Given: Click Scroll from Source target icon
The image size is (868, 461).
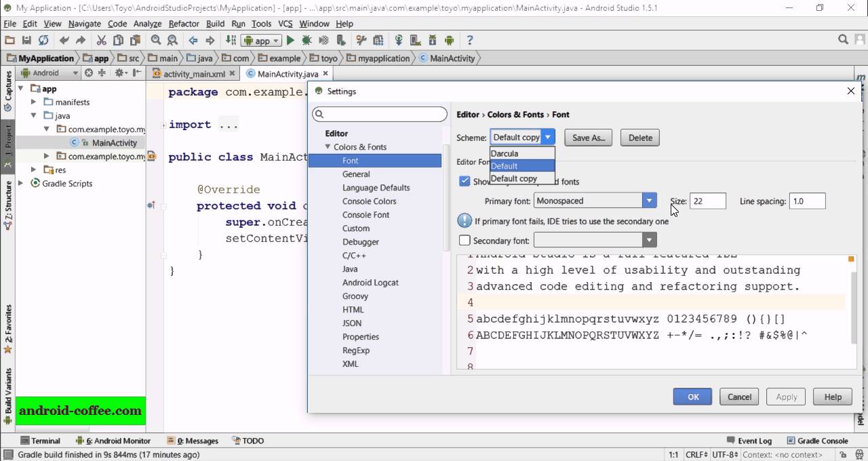Looking at the screenshot, I should [x=89, y=73].
